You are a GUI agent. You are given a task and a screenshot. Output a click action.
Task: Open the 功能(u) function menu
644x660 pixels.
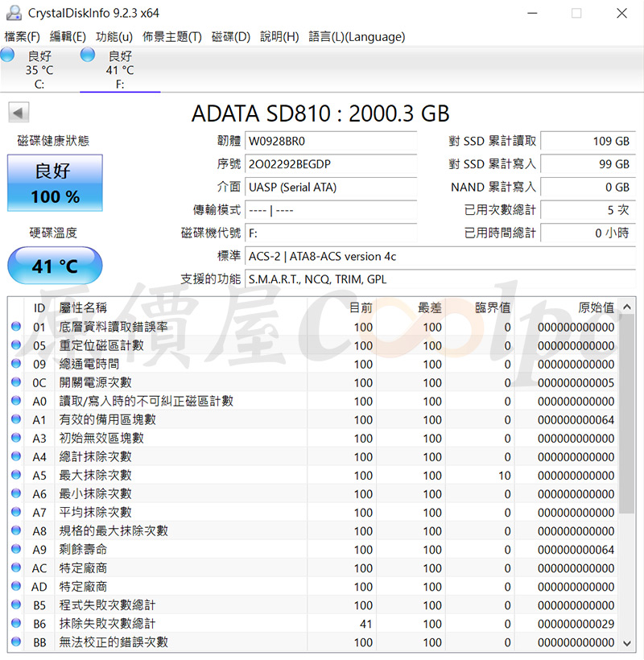pyautogui.click(x=114, y=36)
